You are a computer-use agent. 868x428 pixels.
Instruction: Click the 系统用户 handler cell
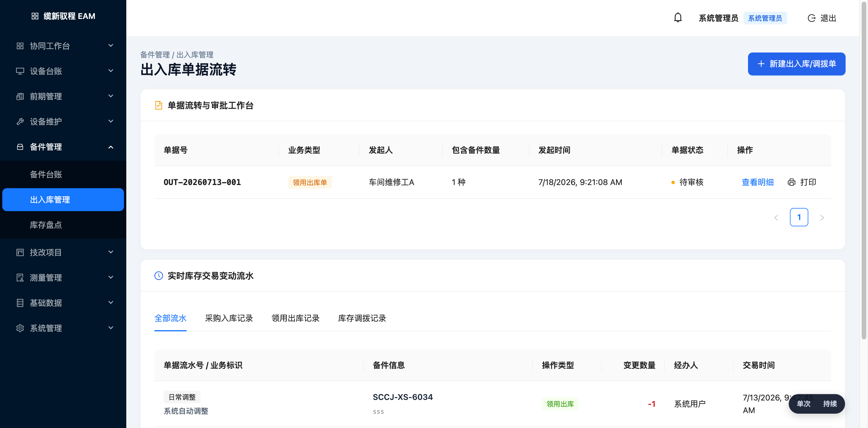click(690, 404)
